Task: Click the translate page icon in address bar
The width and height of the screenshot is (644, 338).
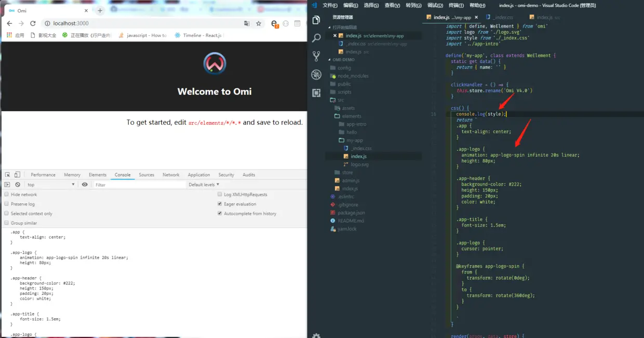Action: [x=247, y=23]
